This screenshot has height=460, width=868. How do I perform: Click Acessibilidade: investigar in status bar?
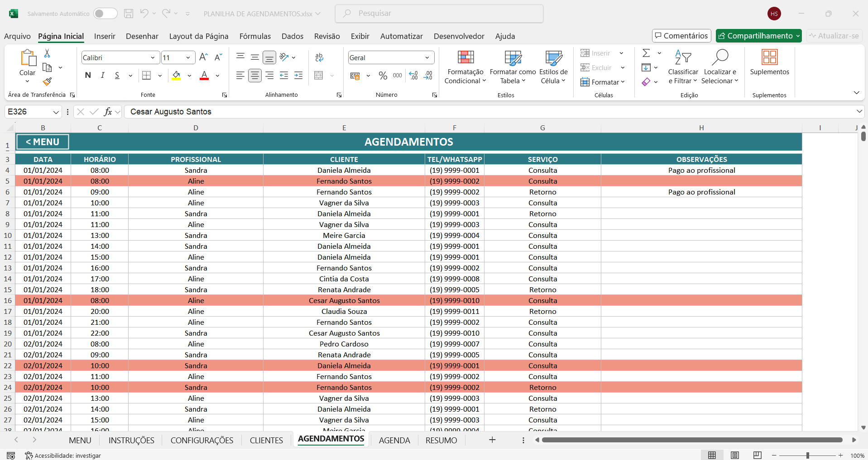click(x=63, y=455)
